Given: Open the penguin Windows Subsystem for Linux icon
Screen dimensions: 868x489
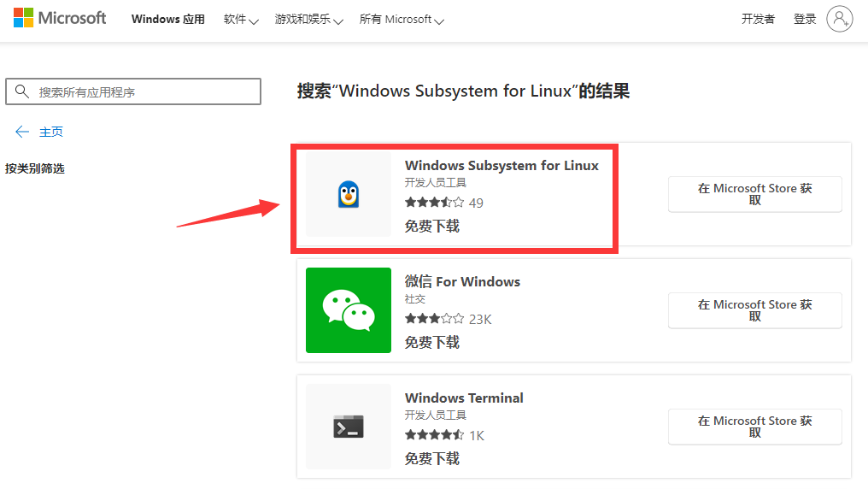Looking at the screenshot, I should [349, 194].
